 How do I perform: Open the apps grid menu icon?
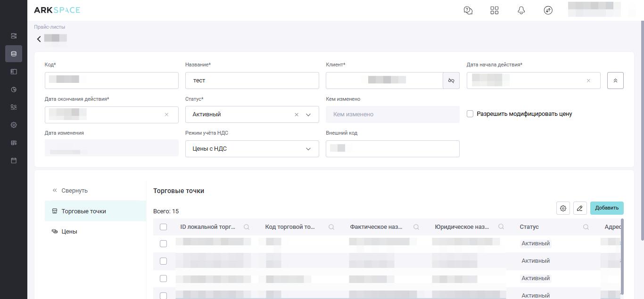coord(495,10)
